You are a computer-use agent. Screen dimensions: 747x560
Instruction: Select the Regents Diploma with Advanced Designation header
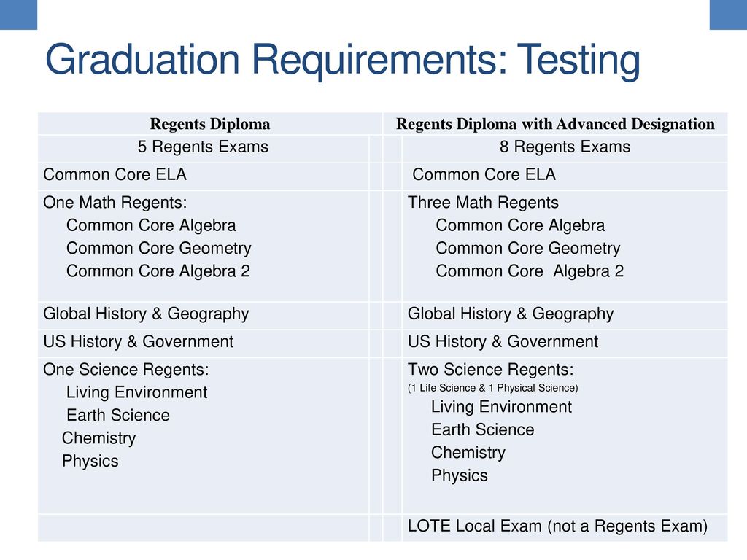(x=555, y=124)
